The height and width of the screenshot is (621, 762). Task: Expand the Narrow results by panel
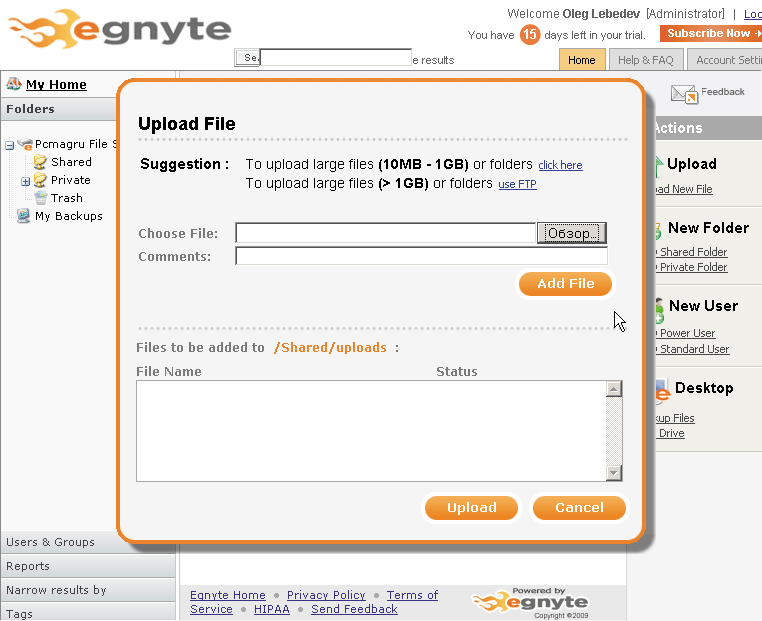coord(88,590)
